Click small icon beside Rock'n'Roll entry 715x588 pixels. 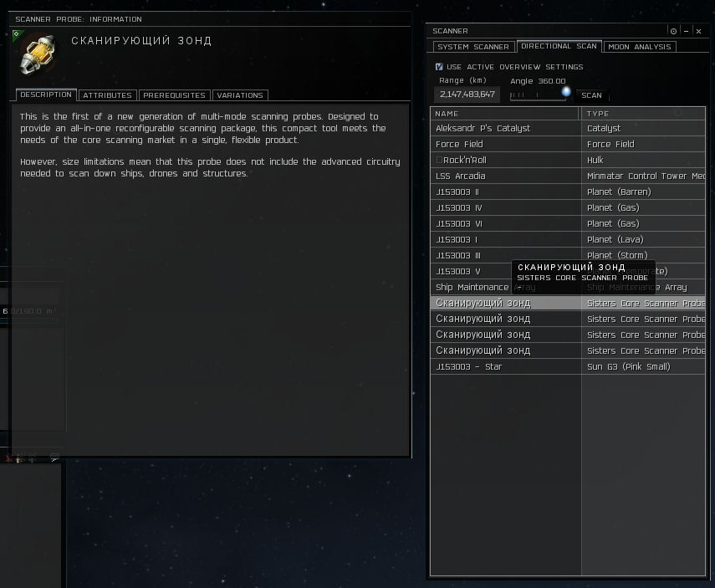(x=439, y=160)
